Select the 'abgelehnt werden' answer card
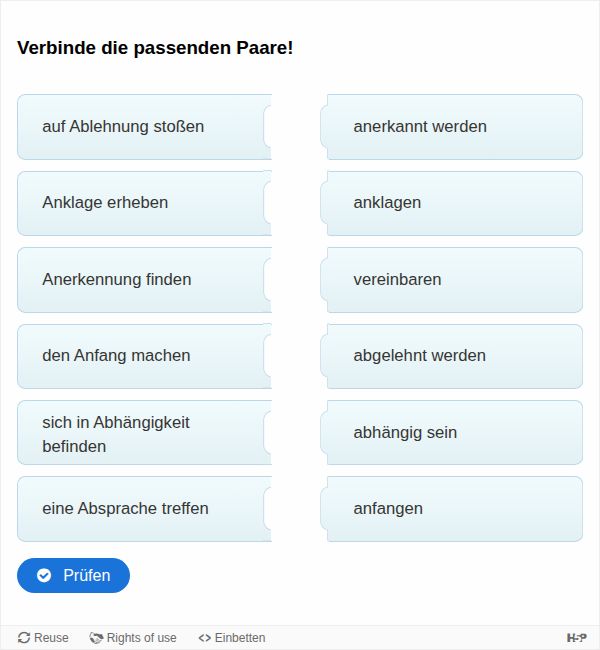This screenshot has width=600, height=650. tap(454, 356)
